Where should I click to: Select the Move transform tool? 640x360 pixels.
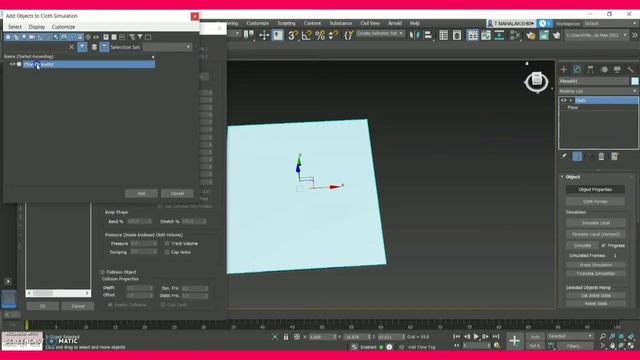click(x=264, y=36)
